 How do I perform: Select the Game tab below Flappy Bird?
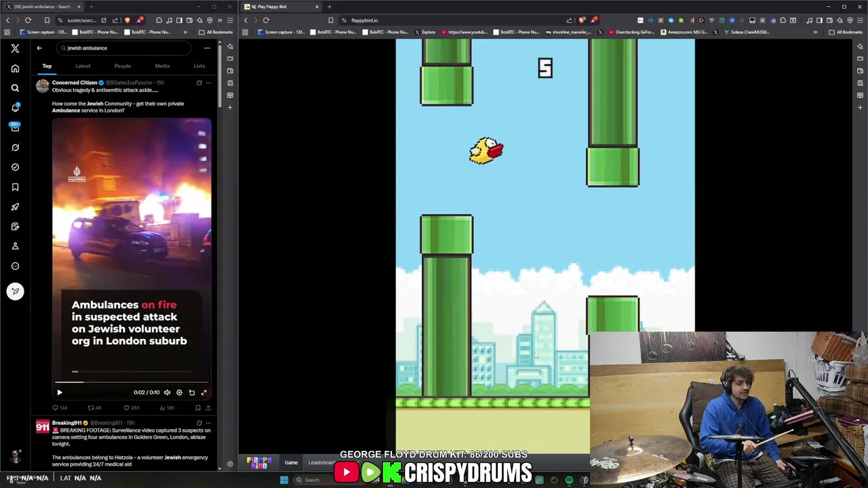point(291,463)
